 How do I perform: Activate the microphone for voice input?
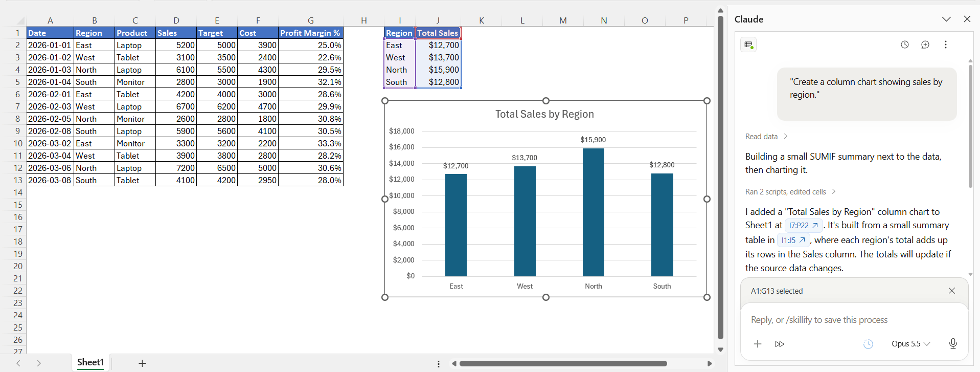pyautogui.click(x=953, y=344)
